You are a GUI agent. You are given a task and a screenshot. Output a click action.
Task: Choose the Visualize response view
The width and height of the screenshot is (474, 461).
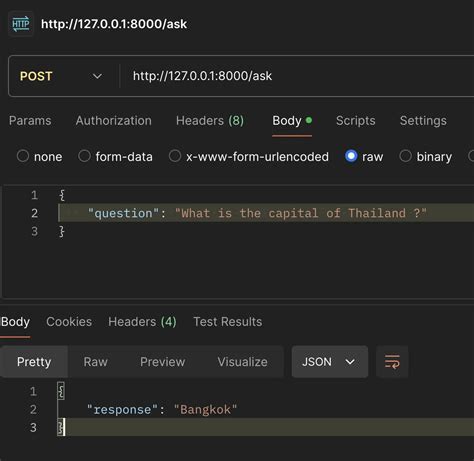[242, 362]
